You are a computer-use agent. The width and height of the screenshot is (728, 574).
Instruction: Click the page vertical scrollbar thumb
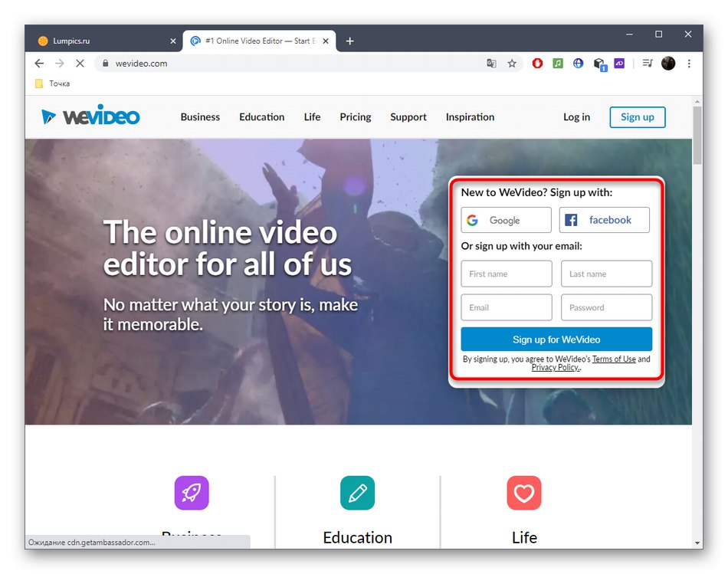697,135
